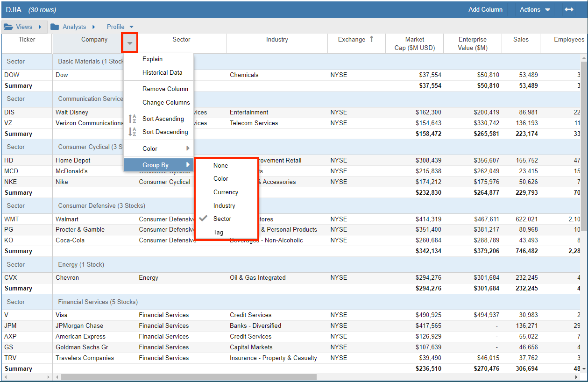Open the Color submenu
The height and width of the screenshot is (382, 588).
(x=158, y=149)
